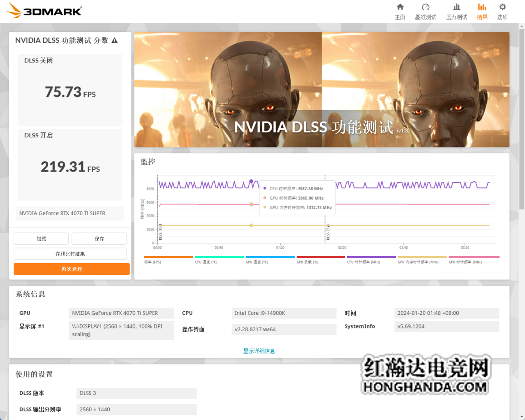525x420 pixels.
Task: Toggle the GPU 内存时钟频率 legend series
Action: pos(422,260)
